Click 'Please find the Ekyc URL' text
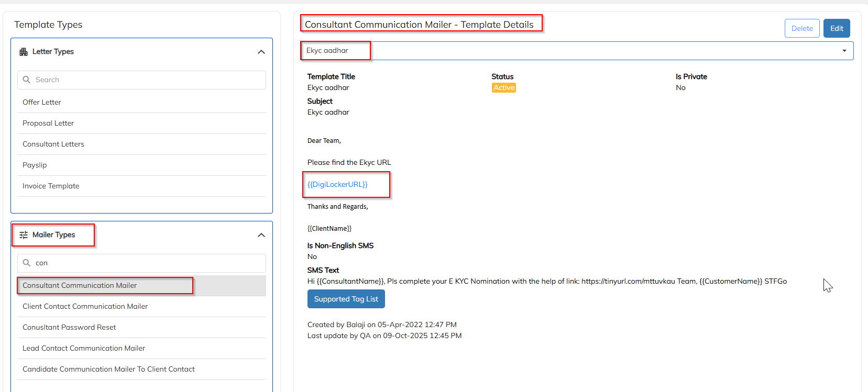This screenshot has height=392, width=868. pos(349,162)
